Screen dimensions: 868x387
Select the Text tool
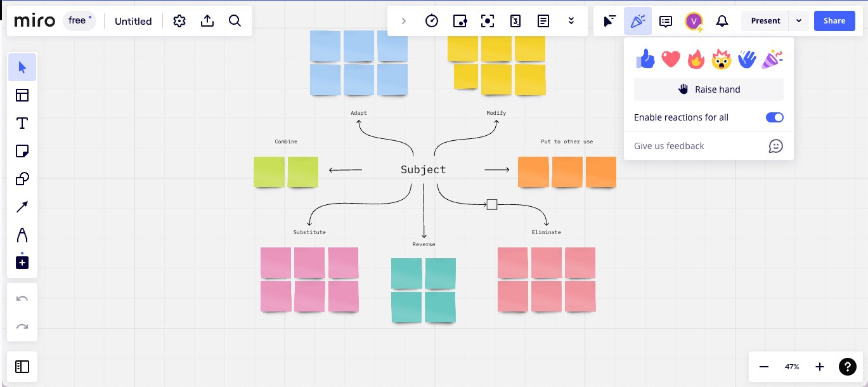22,123
